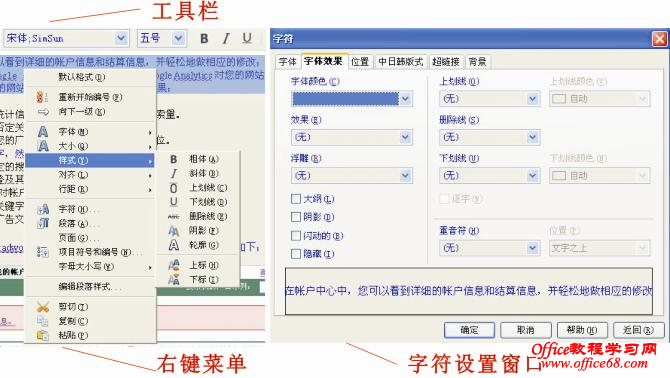
Task: Open the font name dropdown 宋体;SimSun
Action: point(121,38)
